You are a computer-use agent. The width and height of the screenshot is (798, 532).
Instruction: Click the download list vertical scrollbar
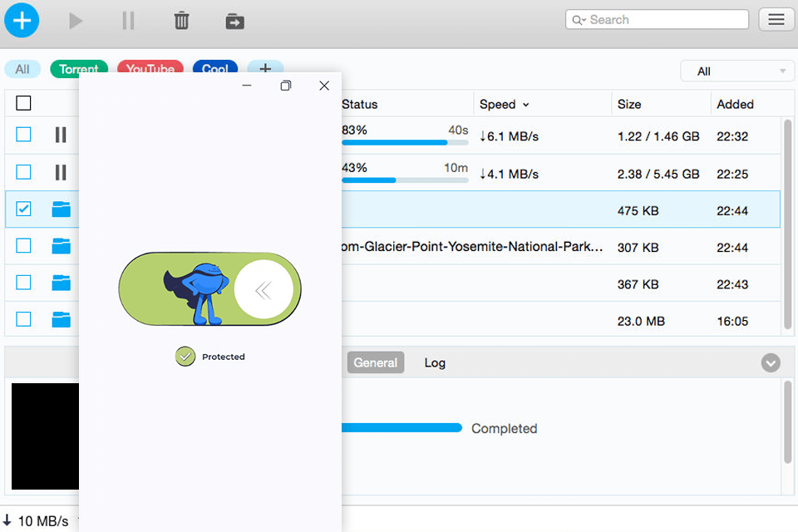[788, 224]
